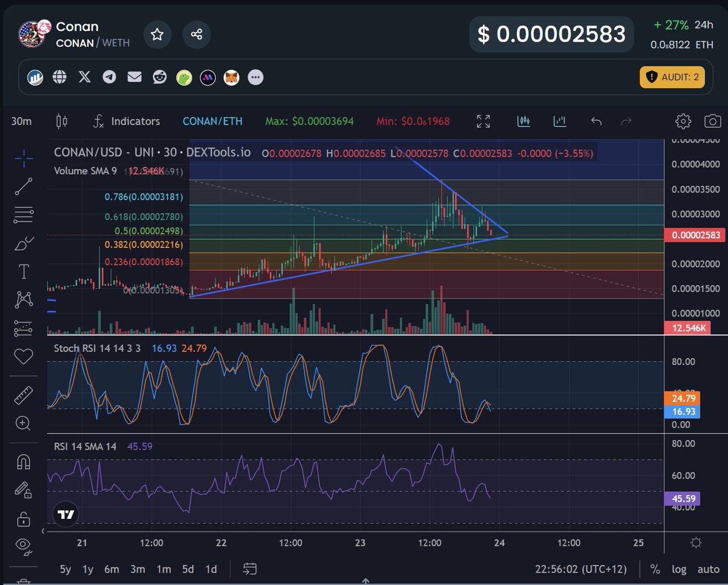The image size is (728, 585).
Task: Toggle magnet snap mode
Action: click(x=24, y=462)
